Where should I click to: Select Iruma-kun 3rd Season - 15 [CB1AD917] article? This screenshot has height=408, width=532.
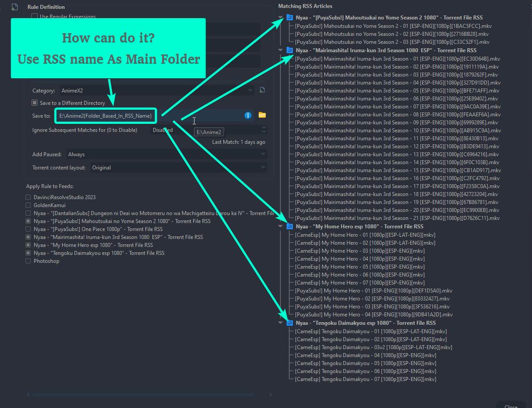[398, 170]
